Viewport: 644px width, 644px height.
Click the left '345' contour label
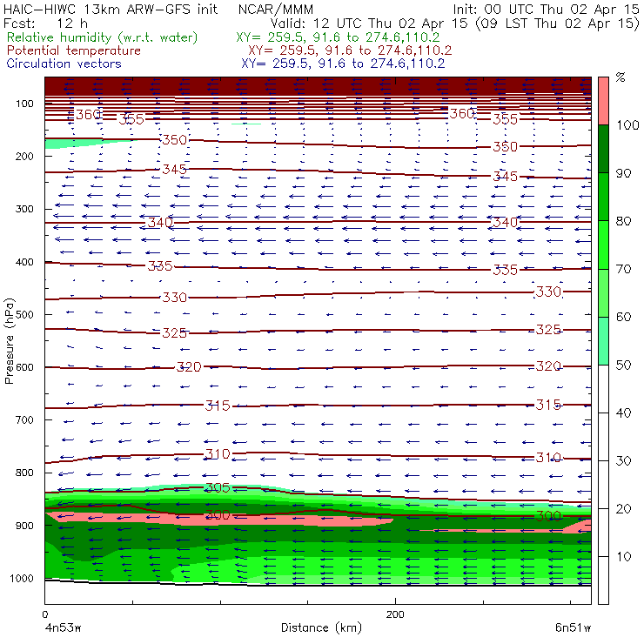(x=175, y=169)
